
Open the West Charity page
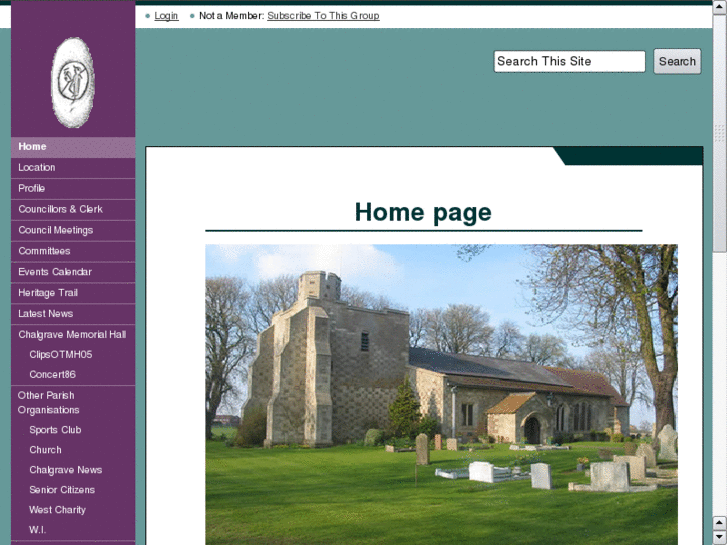[x=57, y=510]
